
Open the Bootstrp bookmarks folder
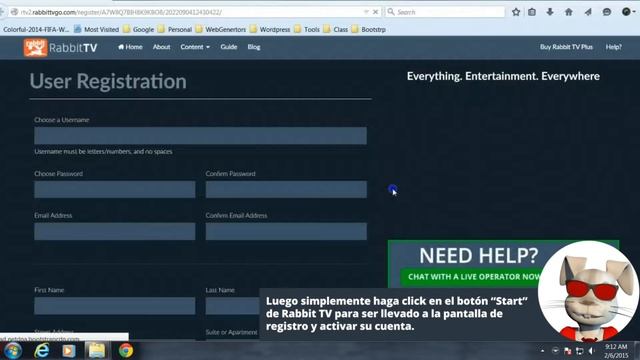[x=369, y=29]
